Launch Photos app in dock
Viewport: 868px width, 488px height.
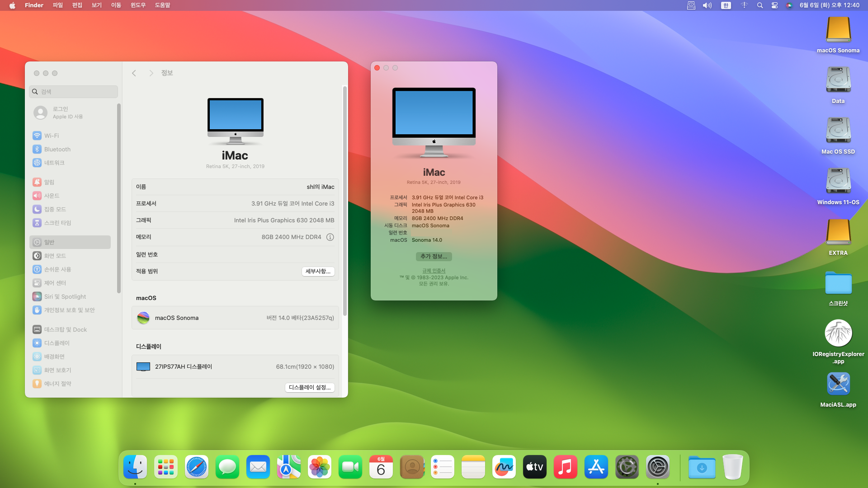click(x=319, y=467)
